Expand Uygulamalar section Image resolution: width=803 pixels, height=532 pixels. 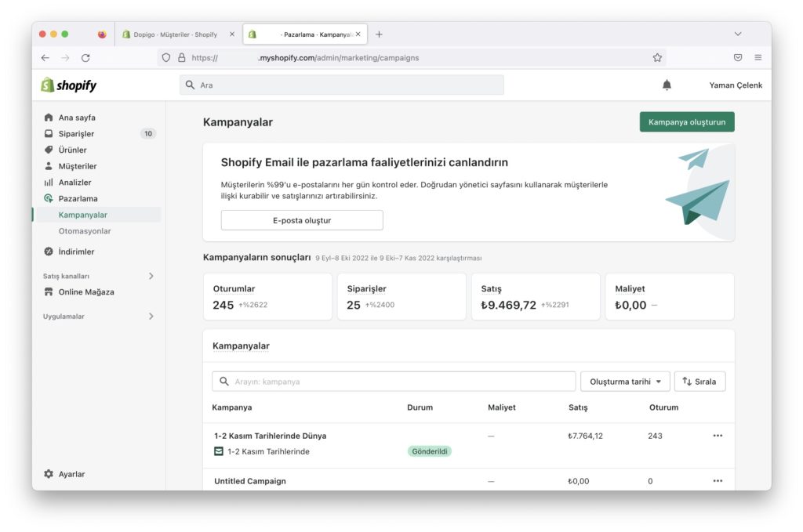pyautogui.click(x=151, y=316)
